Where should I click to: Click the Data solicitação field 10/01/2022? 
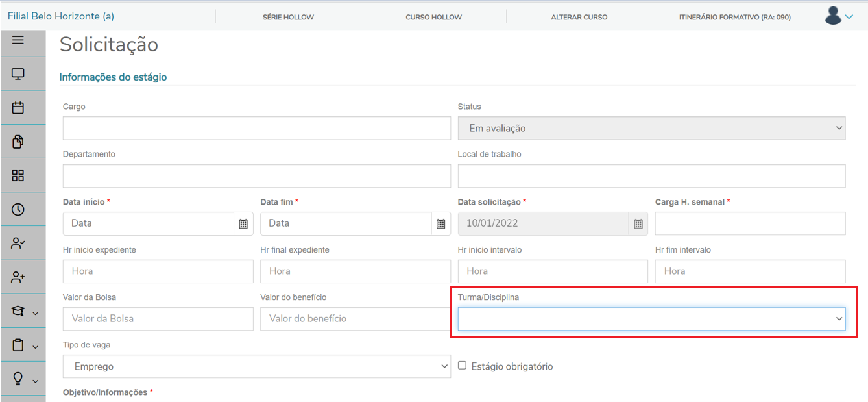[544, 223]
